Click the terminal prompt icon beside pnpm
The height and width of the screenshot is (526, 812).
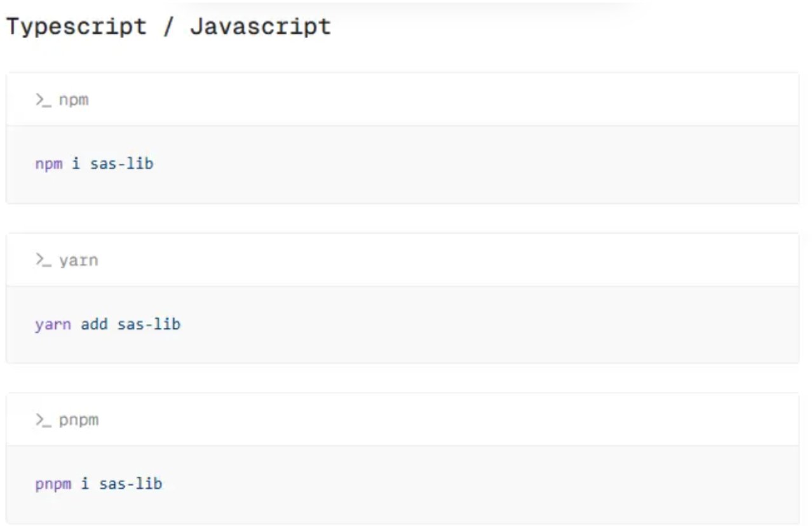[43, 420]
